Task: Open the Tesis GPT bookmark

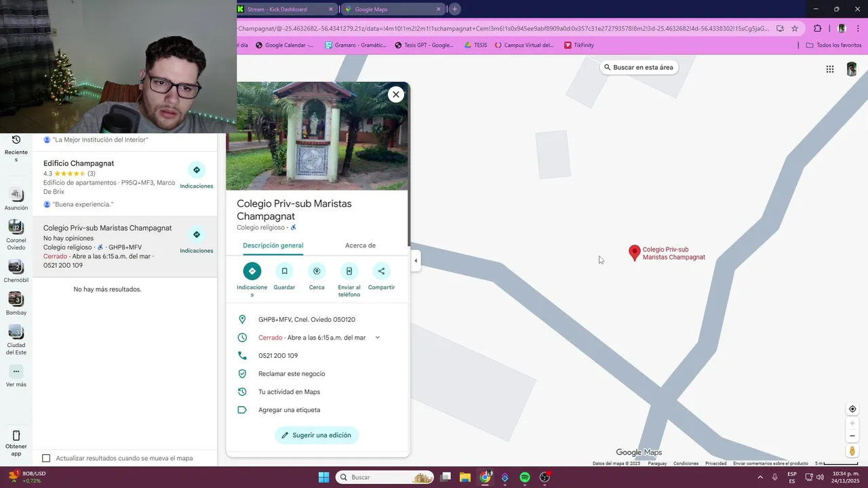Action: 424,45
